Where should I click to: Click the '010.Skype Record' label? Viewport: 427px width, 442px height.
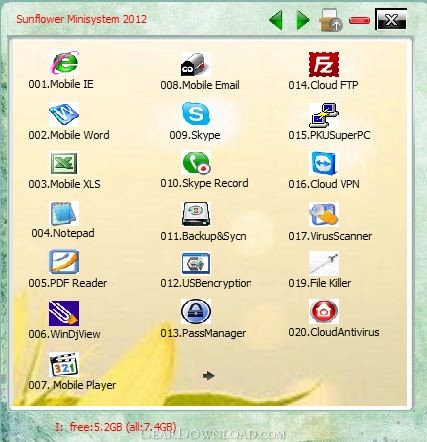pyautogui.click(x=204, y=183)
